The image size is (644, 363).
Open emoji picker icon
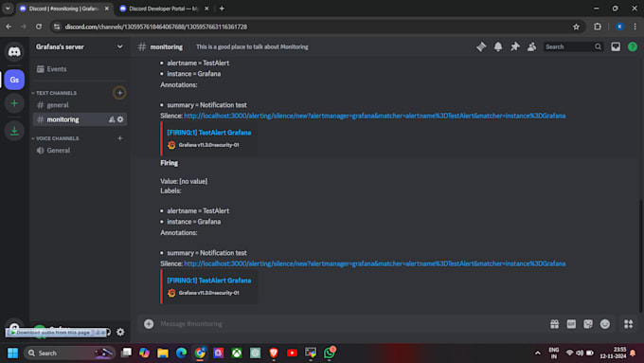click(605, 324)
